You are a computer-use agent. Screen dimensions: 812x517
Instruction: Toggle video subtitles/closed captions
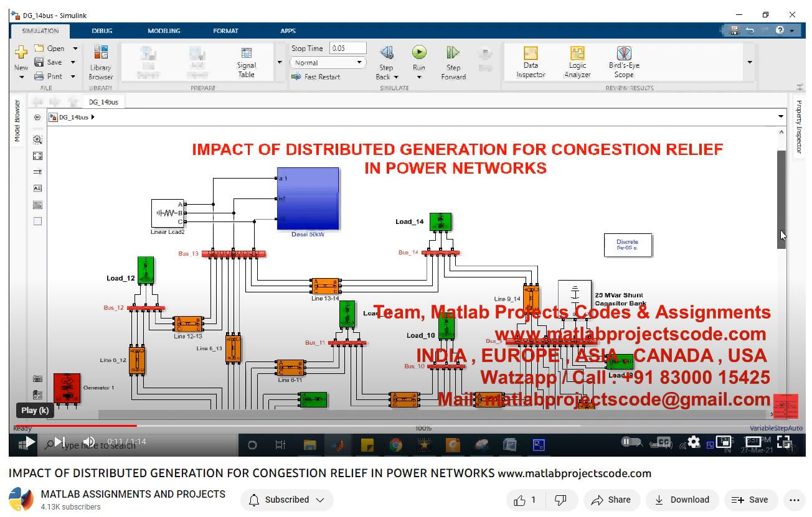coord(664,442)
